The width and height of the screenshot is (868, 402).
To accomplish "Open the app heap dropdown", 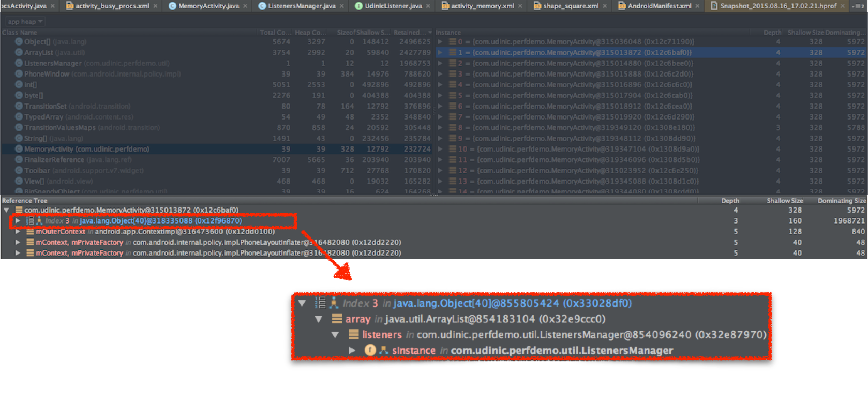I will coord(25,22).
